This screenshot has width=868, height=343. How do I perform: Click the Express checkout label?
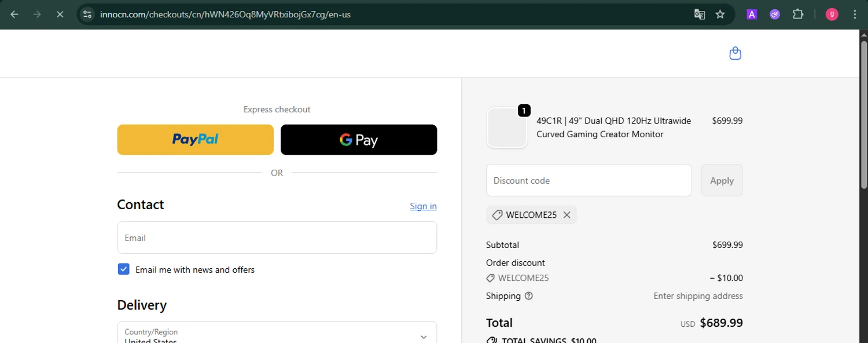pos(277,110)
